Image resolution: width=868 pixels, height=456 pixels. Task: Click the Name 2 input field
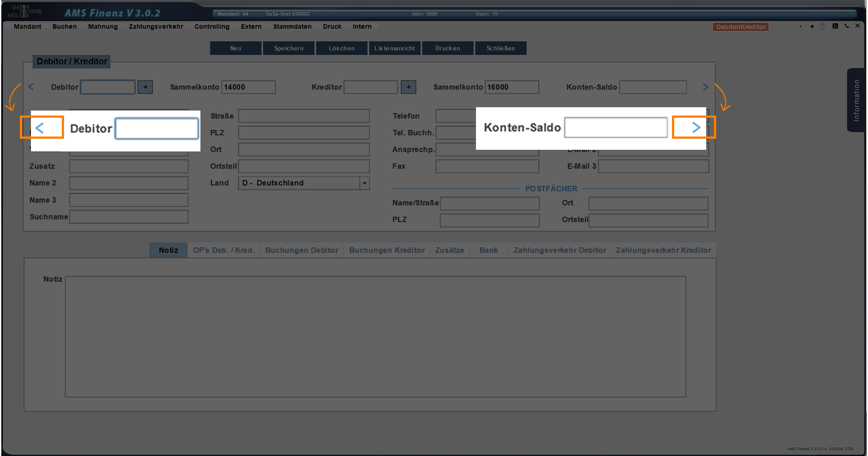click(x=129, y=183)
